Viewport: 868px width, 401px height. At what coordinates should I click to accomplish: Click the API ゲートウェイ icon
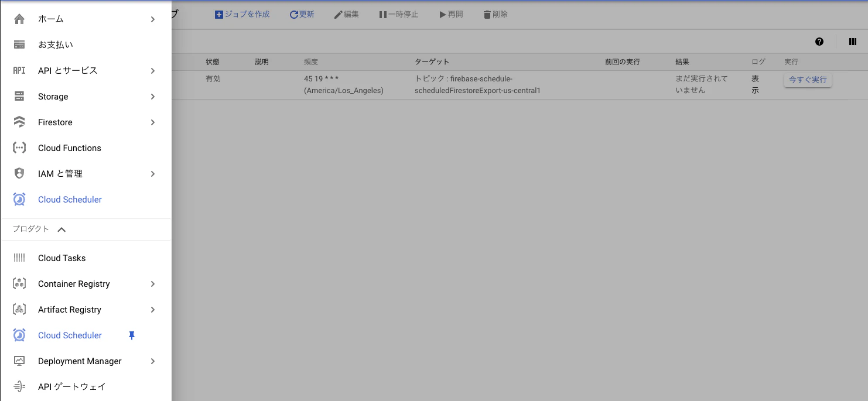19,387
